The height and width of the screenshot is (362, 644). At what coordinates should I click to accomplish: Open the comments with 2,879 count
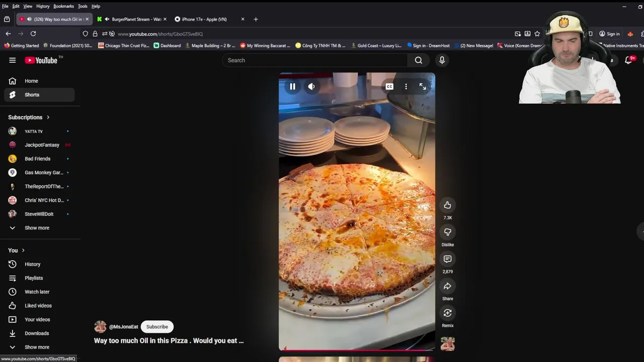(447, 259)
